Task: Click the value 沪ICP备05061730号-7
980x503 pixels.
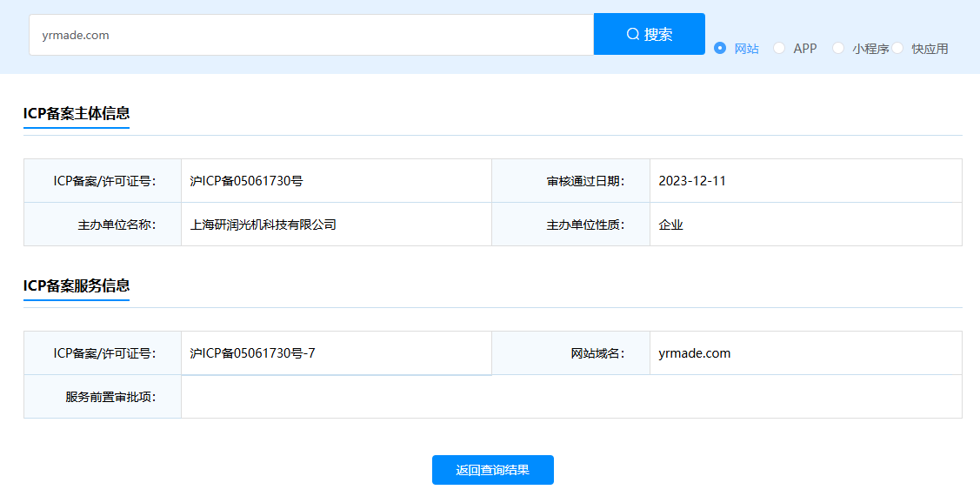Action: click(252, 353)
